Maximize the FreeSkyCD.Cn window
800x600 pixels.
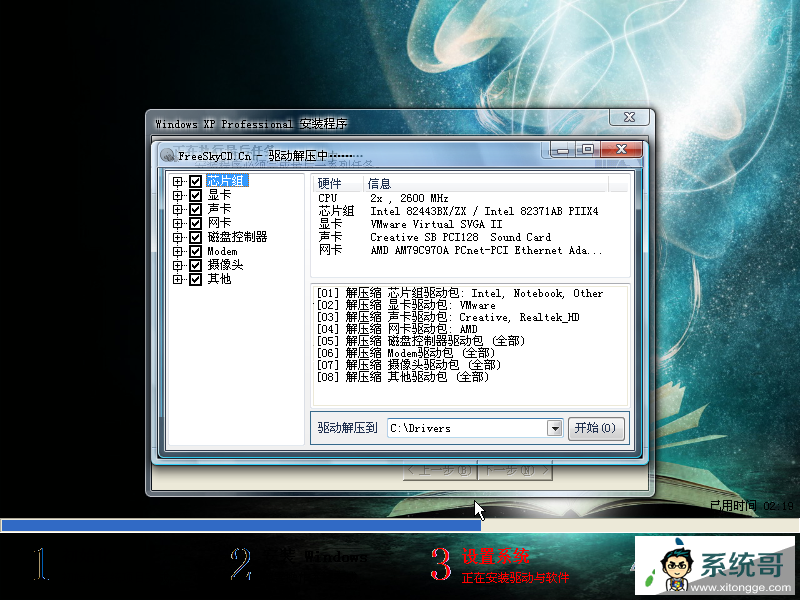[x=588, y=149]
